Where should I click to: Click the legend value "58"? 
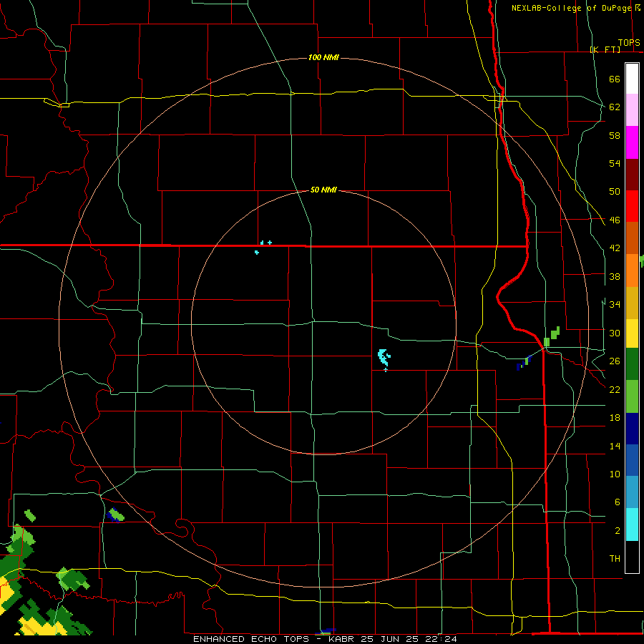[615, 135]
